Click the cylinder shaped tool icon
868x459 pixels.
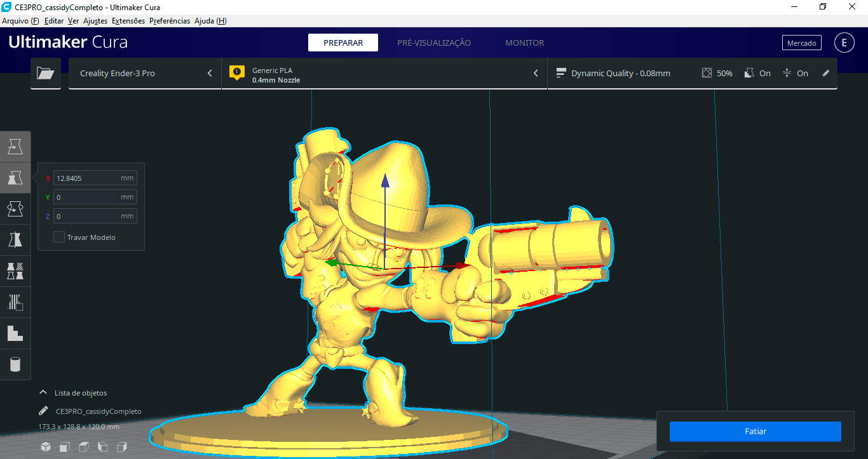click(x=15, y=364)
